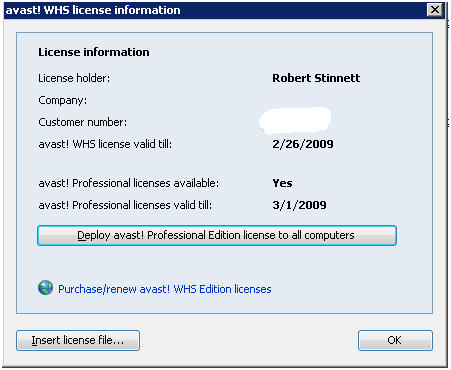Click the WHS license valid till label
The width and height of the screenshot is (451, 370).
[x=105, y=144]
